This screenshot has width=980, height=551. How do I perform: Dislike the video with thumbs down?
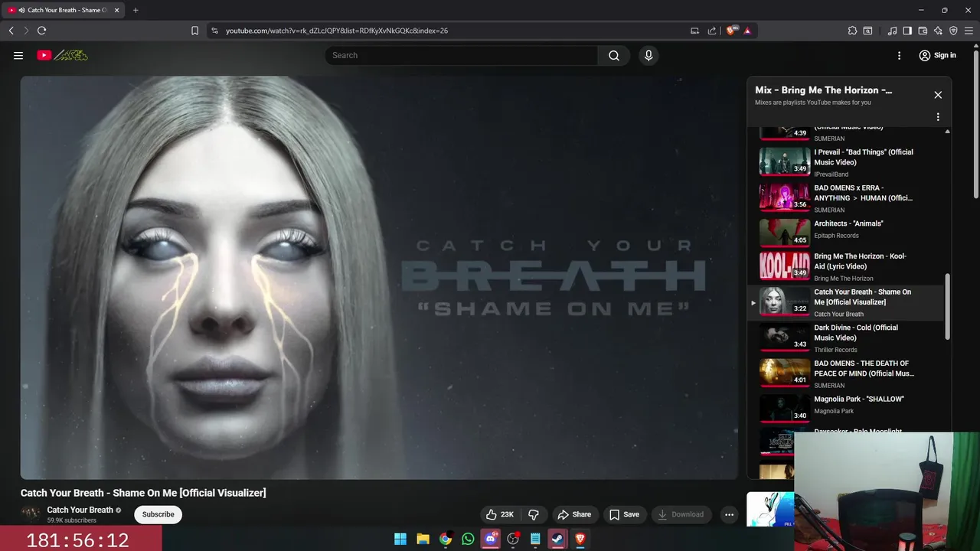[534, 514]
